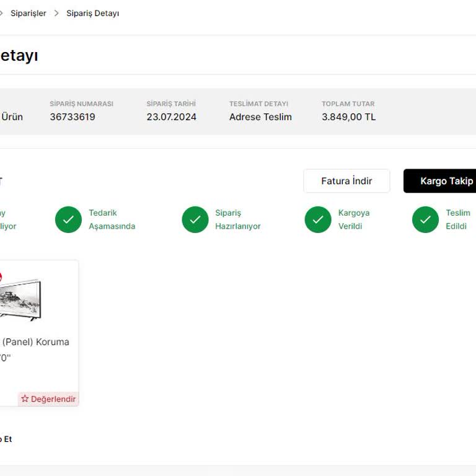Click the Kargoya Verildi check icon
Screen dimensions: 476x476
click(x=318, y=219)
